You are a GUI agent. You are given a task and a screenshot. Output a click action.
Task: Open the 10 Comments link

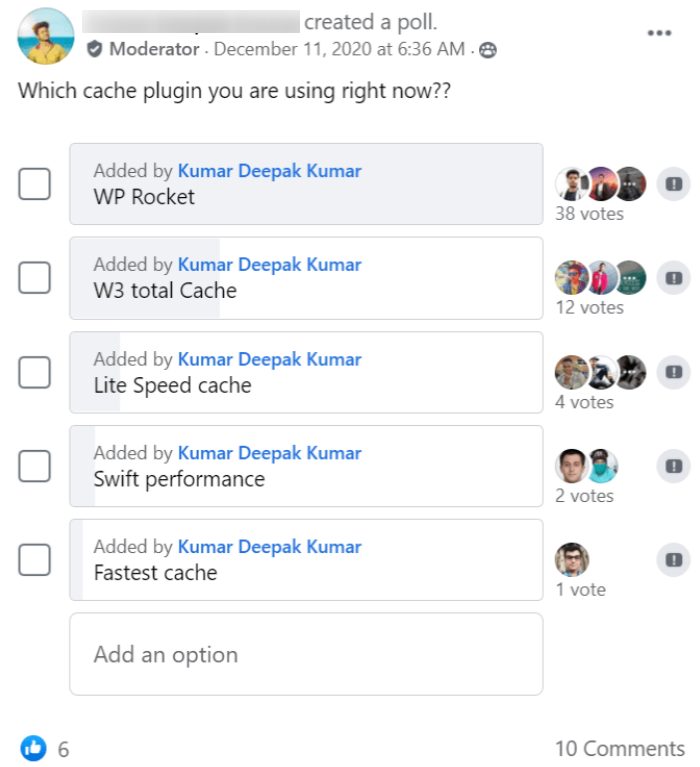pos(620,748)
